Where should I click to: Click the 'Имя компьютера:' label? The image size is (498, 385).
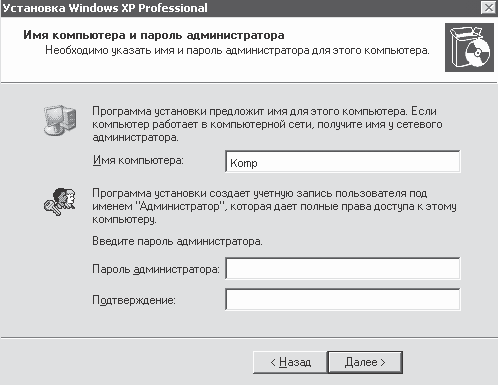pos(138,160)
